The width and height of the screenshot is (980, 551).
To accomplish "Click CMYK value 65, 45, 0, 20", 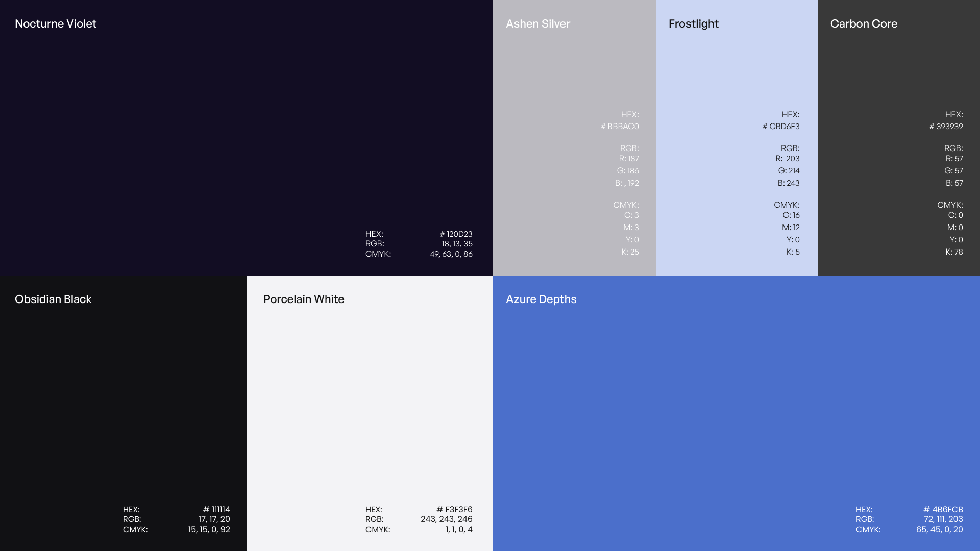I will click(939, 530).
